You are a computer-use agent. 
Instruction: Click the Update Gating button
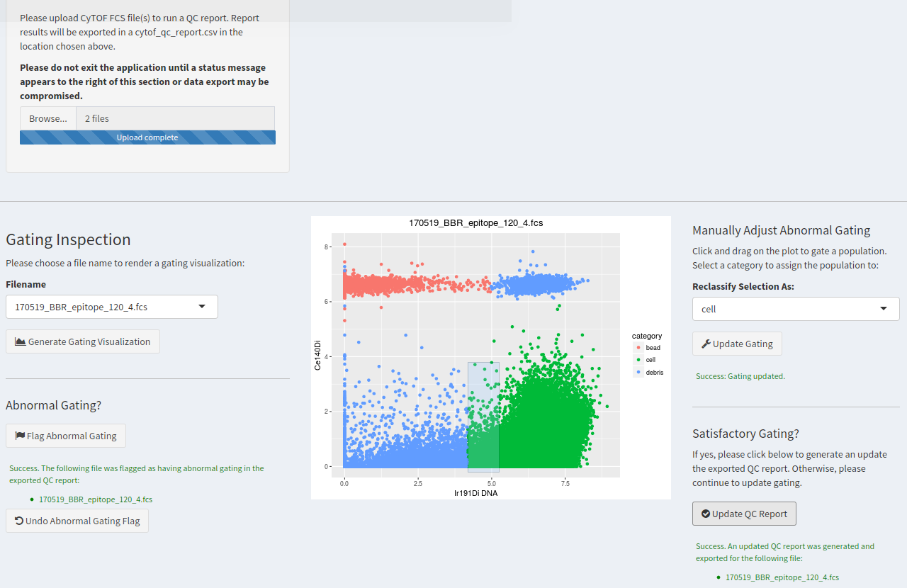click(x=737, y=344)
